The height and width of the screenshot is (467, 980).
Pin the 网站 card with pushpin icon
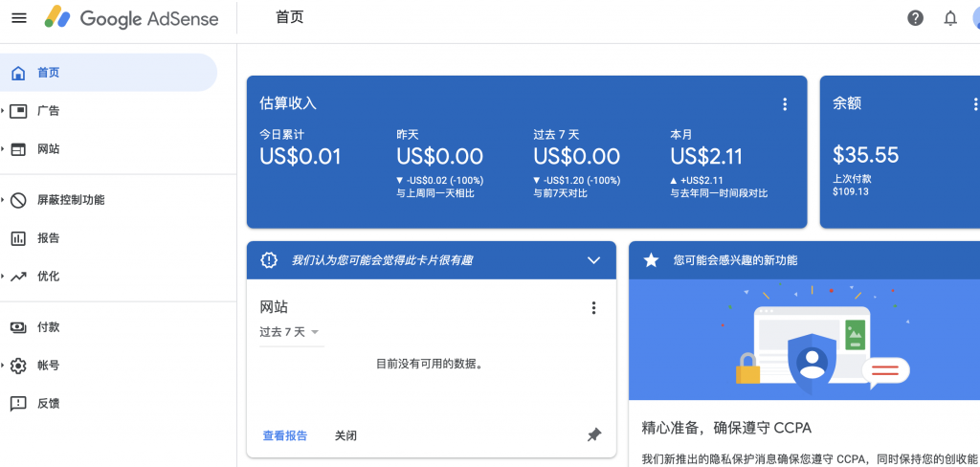pos(593,435)
